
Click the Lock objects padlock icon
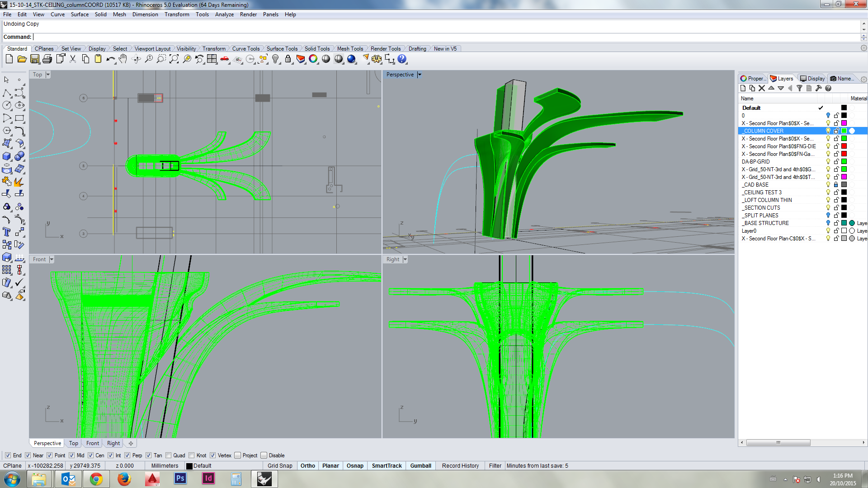(288, 59)
